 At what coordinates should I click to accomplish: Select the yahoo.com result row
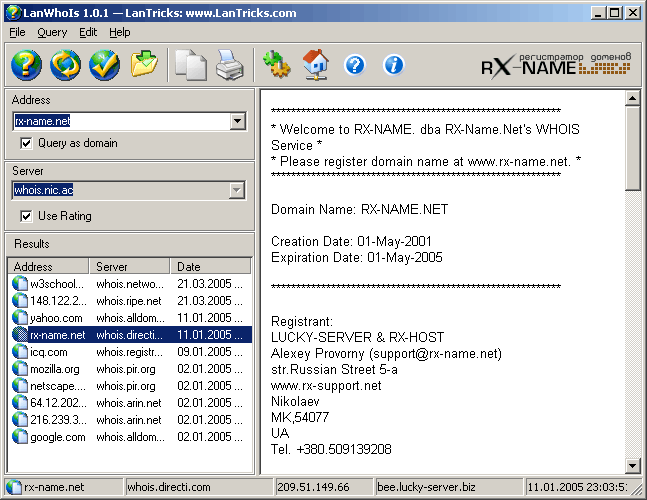click(56, 318)
